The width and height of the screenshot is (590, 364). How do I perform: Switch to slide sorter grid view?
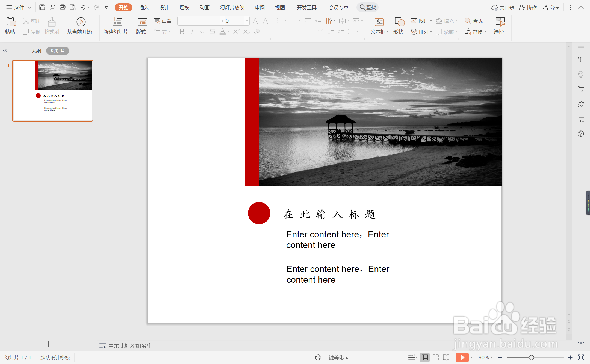coord(436,357)
